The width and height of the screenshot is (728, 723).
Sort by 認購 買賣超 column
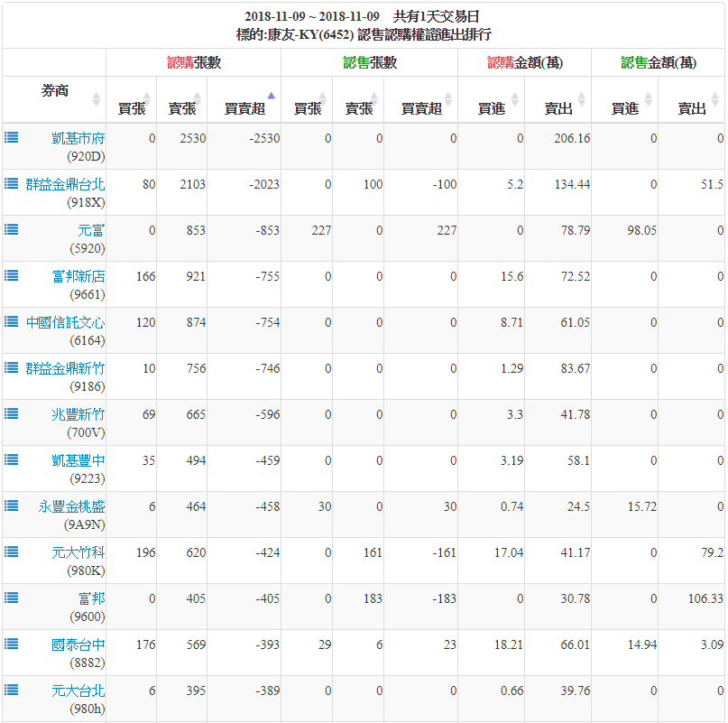pos(244,107)
